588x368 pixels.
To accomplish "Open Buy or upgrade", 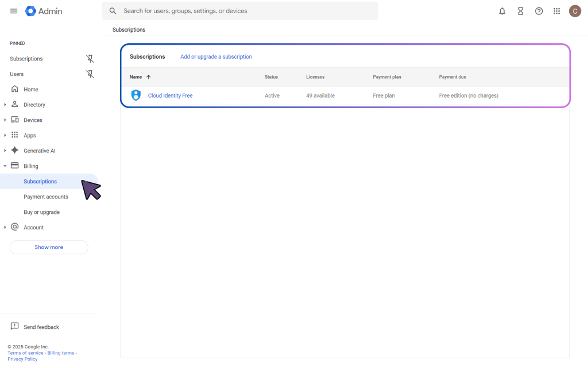I will pyautogui.click(x=41, y=212).
